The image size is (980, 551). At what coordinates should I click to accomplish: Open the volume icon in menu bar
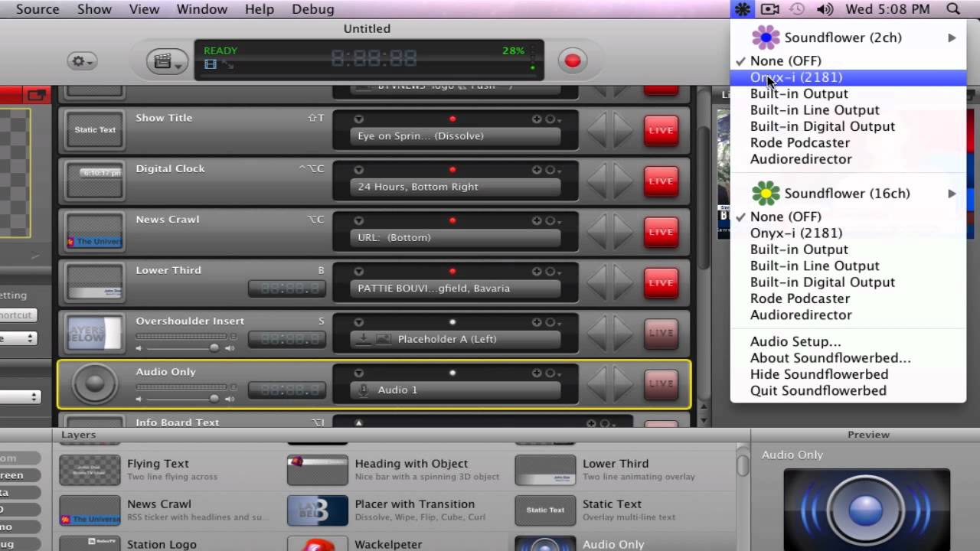click(825, 9)
